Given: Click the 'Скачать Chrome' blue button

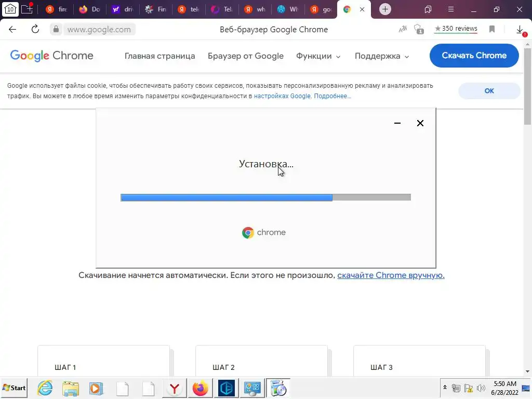Looking at the screenshot, I should (474, 55).
